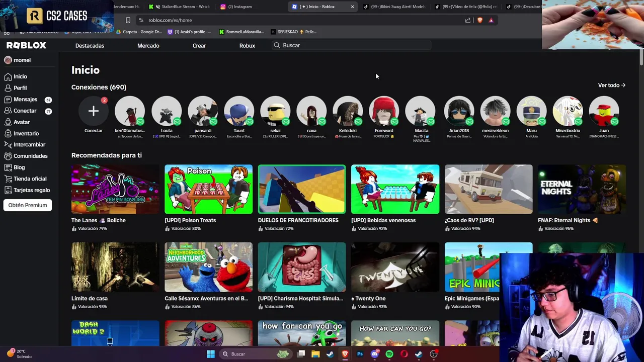Click the Brave browser taskbar icon
This screenshot has height=362, width=644.
tap(345, 354)
